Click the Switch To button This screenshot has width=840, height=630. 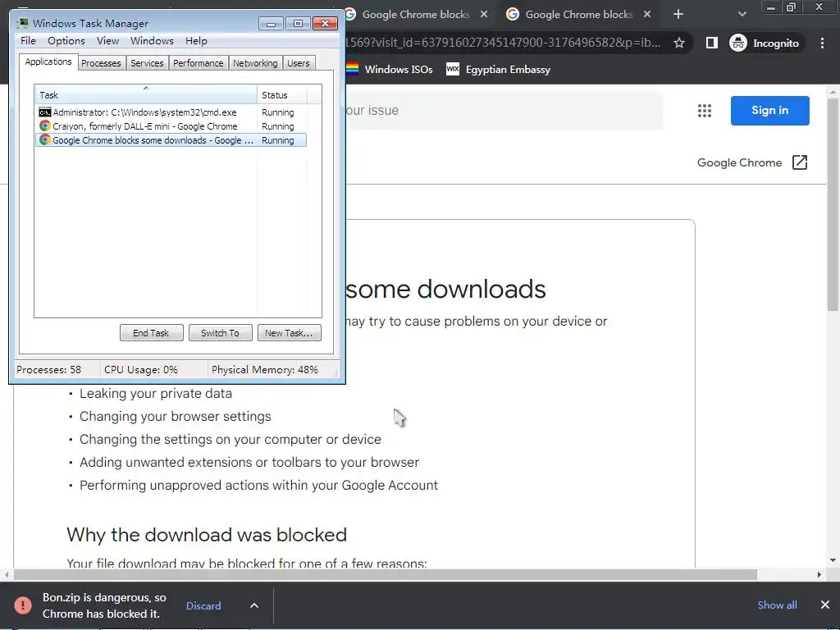click(x=220, y=333)
